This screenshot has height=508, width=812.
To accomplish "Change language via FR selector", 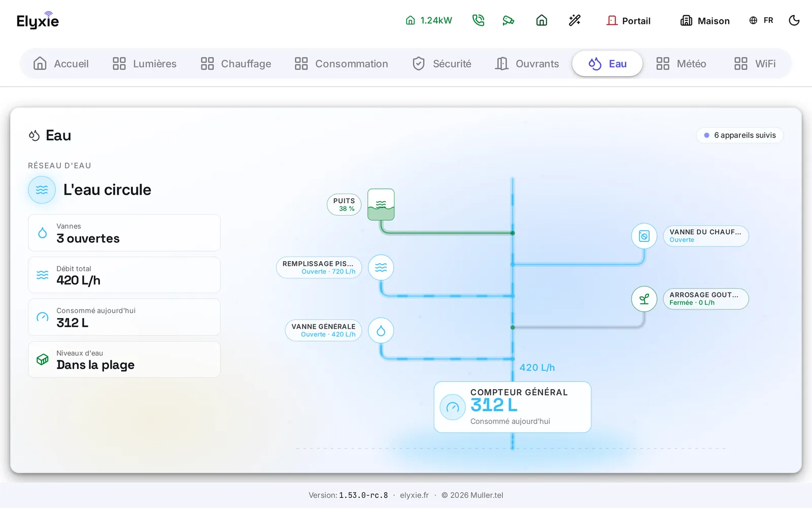I will (761, 20).
